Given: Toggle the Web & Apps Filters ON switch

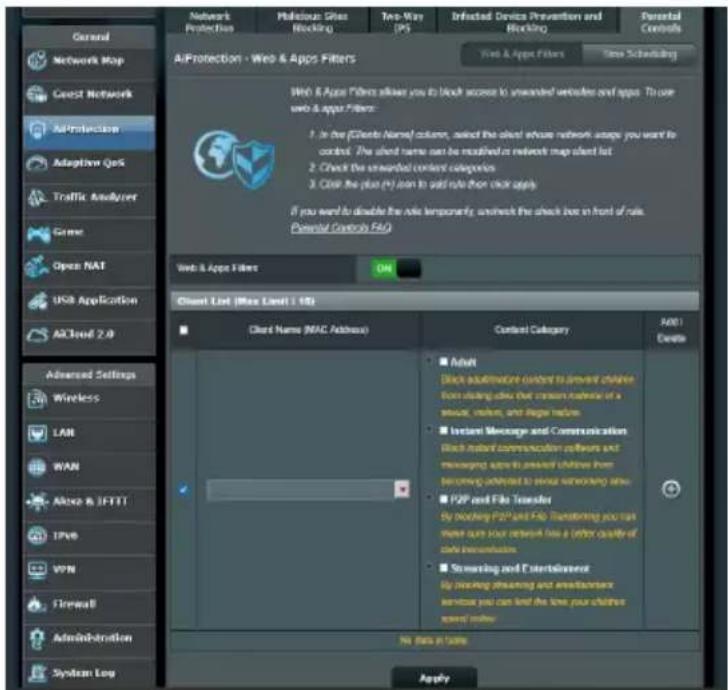Looking at the screenshot, I should 396,269.
